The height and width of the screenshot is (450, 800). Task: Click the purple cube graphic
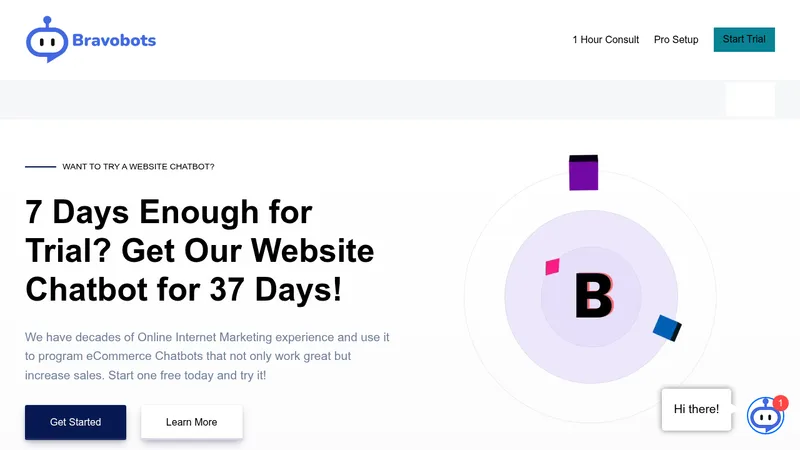click(583, 172)
